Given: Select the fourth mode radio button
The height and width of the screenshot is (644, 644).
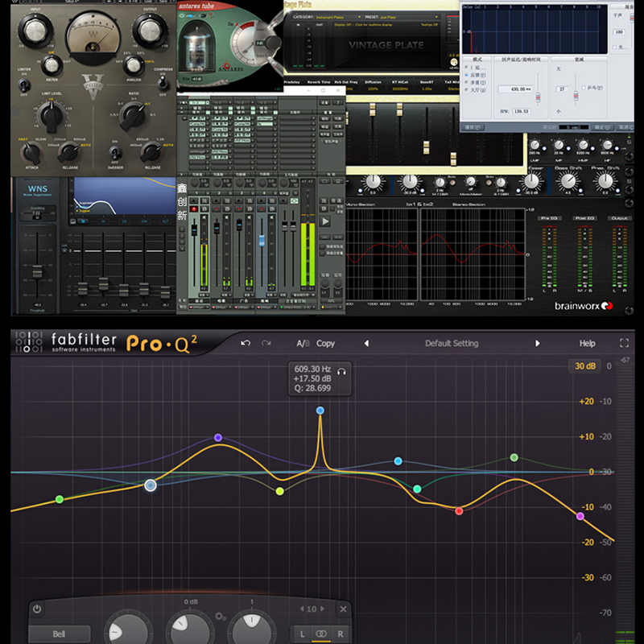Looking at the screenshot, I should (x=467, y=89).
